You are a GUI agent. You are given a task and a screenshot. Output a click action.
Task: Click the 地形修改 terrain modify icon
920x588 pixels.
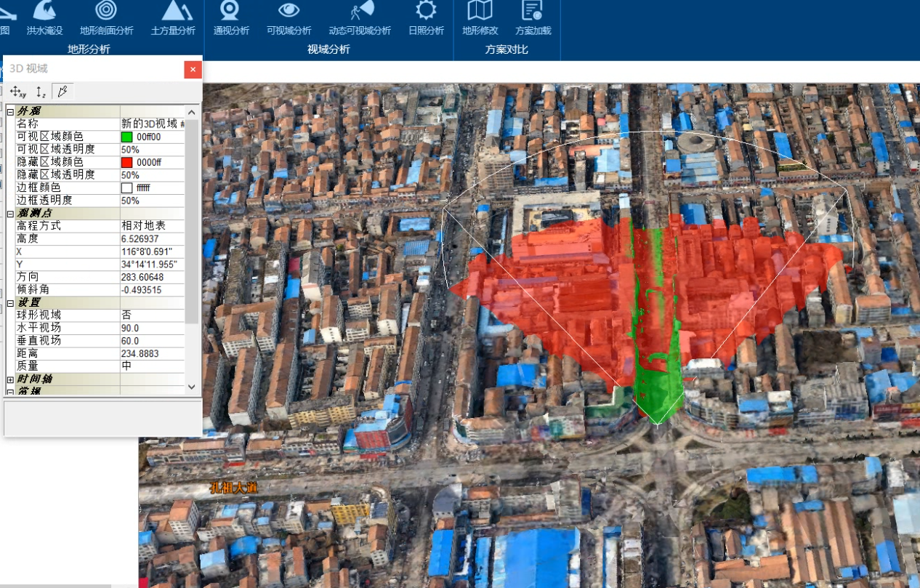click(480, 12)
